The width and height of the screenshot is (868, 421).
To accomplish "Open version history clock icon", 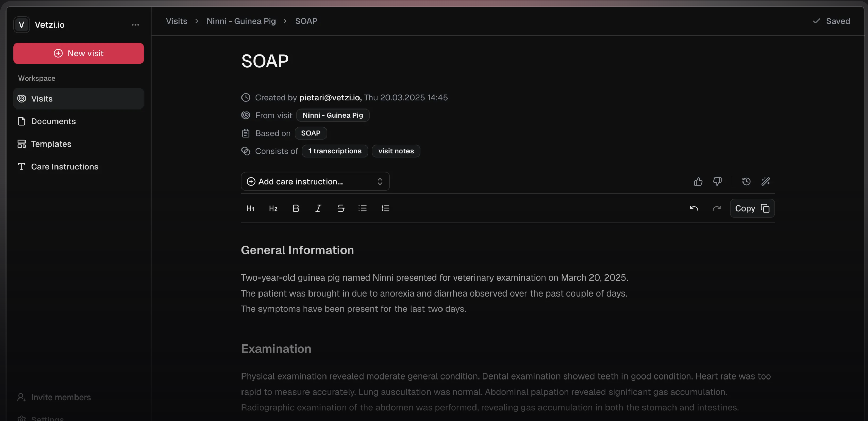I will pos(746,181).
